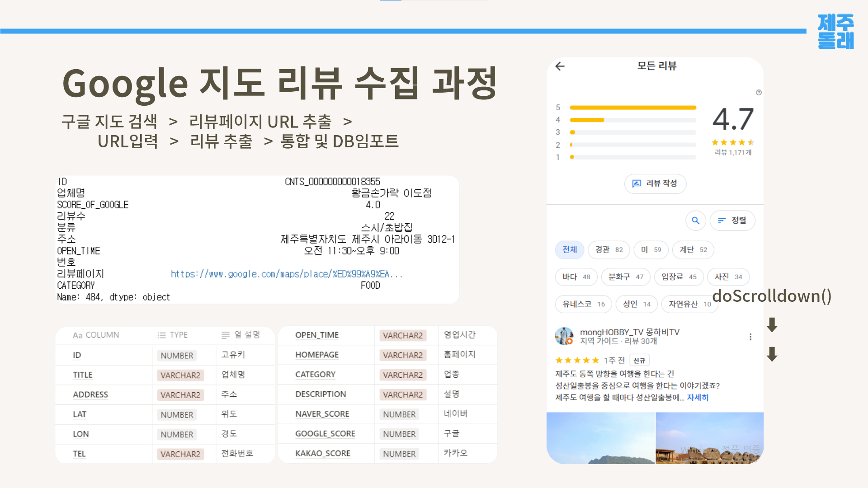Click the 4.7 overall rating score
This screenshot has height=488, width=868.
(x=733, y=119)
